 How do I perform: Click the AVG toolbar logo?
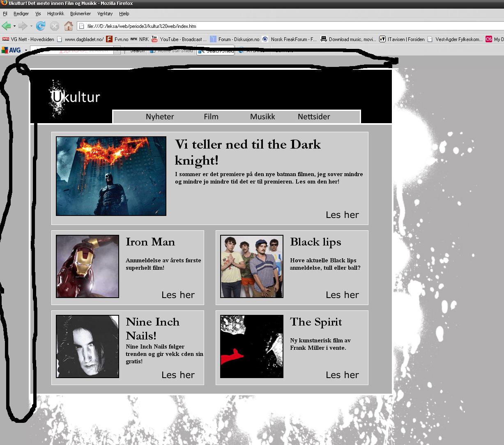tap(11, 50)
